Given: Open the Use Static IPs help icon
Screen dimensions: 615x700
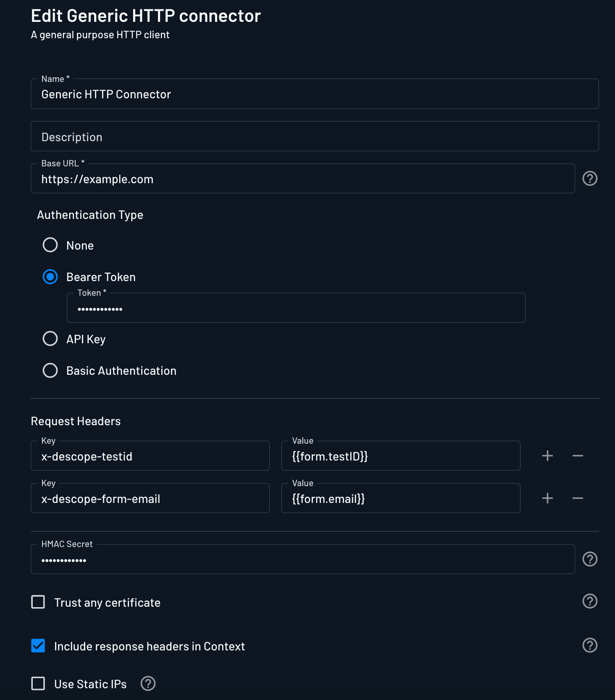Looking at the screenshot, I should coord(148,684).
